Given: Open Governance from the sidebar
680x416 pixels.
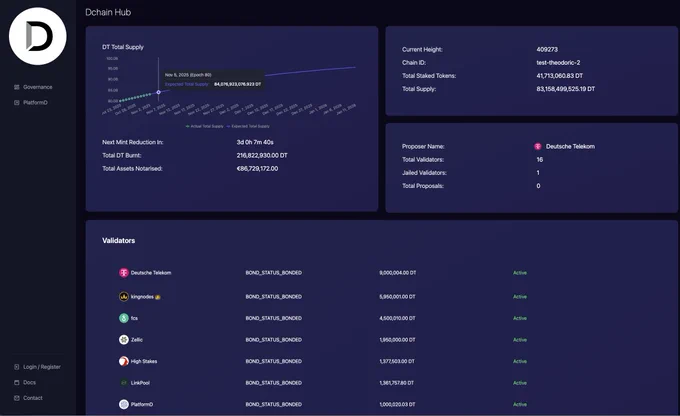Looking at the screenshot, I should click(38, 87).
